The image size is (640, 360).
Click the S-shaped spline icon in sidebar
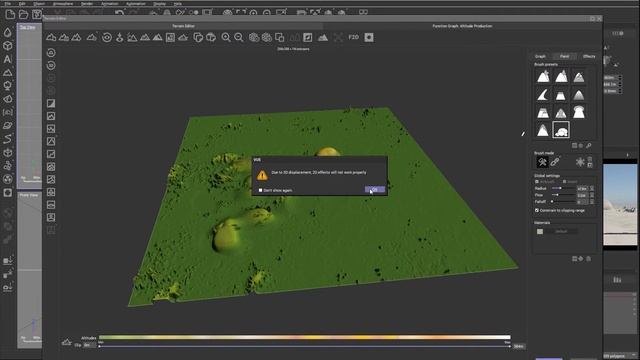coord(7,139)
